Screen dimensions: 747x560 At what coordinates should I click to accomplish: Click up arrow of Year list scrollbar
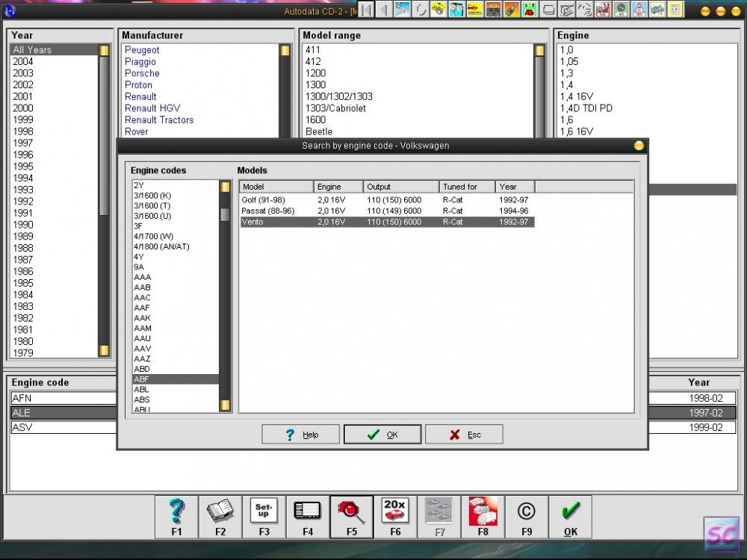point(104,51)
